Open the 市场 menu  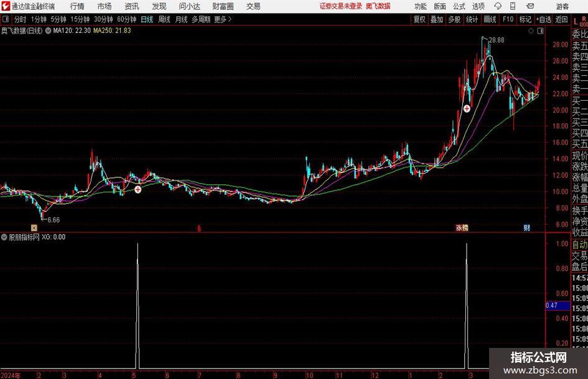click(x=105, y=6)
